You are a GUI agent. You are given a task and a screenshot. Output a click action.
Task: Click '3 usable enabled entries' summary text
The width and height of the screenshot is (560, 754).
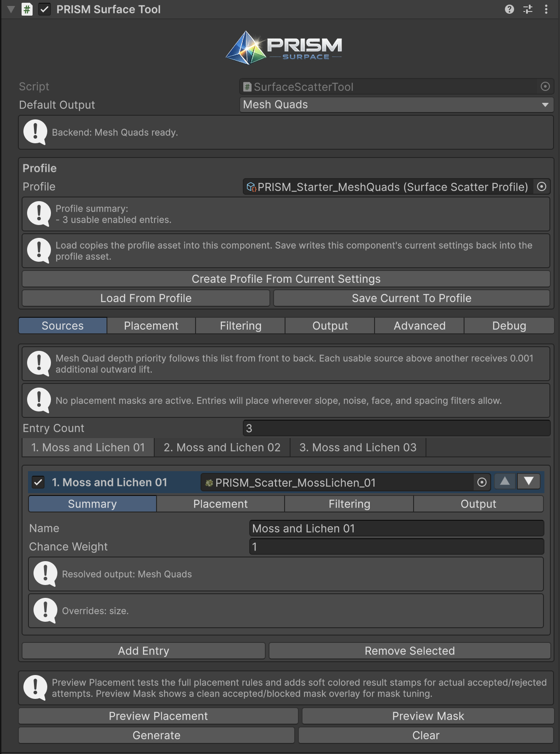[x=117, y=219]
